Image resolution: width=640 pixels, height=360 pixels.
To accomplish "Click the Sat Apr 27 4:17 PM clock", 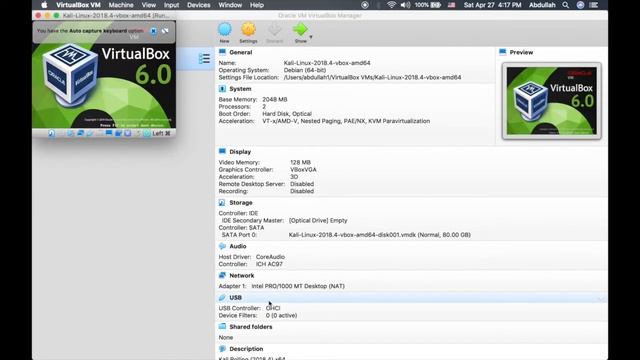I will 492,5.
